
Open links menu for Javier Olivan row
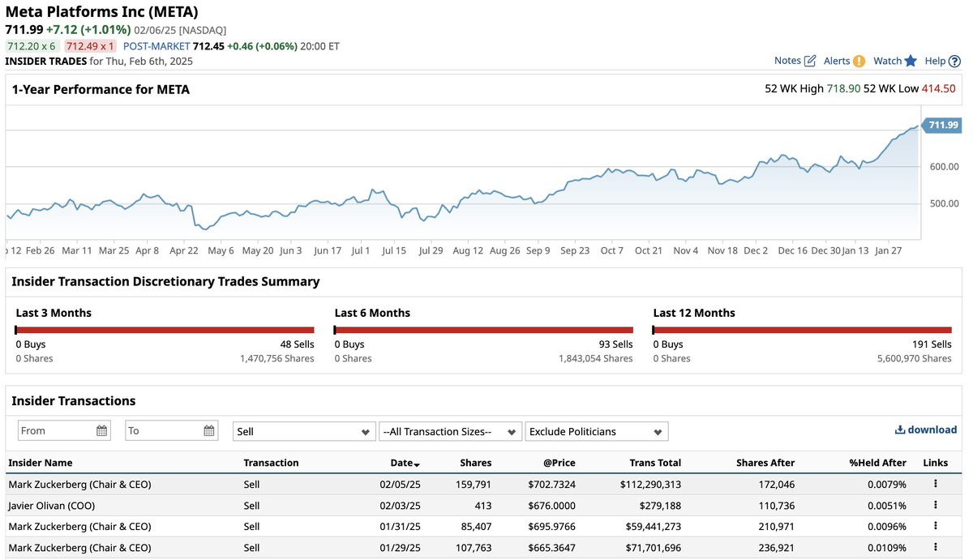(935, 505)
